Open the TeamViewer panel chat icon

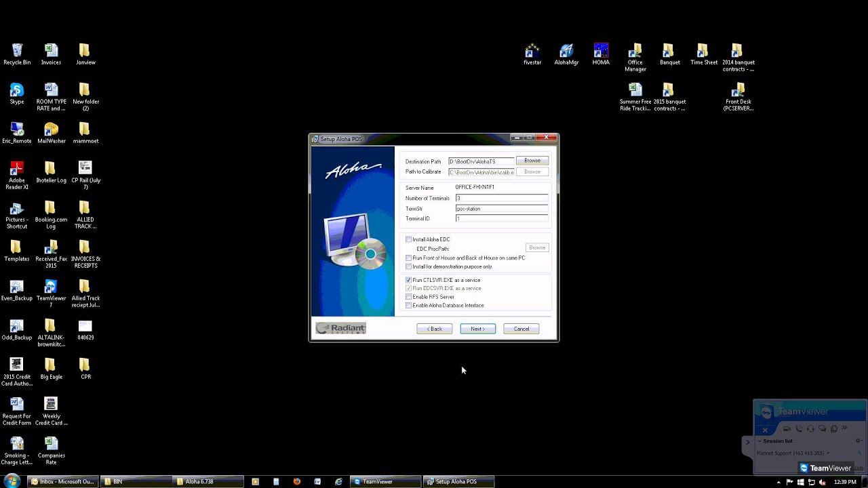[x=822, y=428]
